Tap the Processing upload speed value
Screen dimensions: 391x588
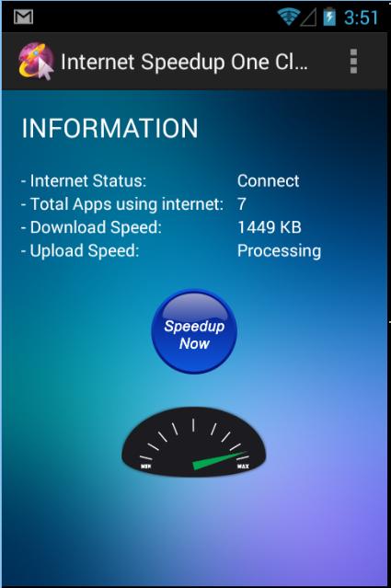pos(279,251)
